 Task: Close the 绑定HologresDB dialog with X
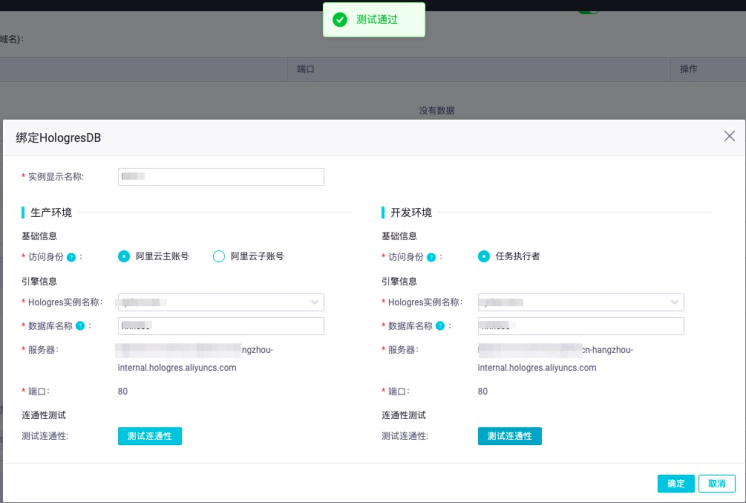point(729,136)
